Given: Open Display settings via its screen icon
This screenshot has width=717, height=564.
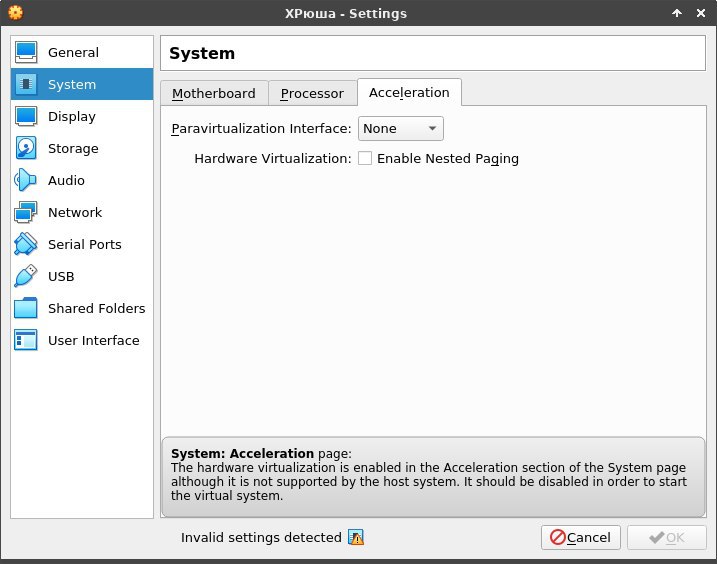Looking at the screenshot, I should (26, 116).
